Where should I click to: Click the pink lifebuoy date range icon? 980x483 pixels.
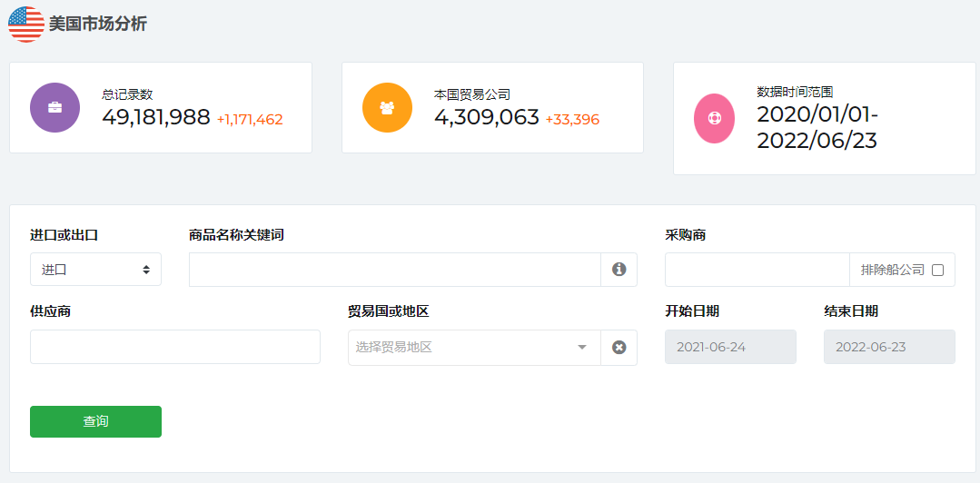(x=714, y=119)
